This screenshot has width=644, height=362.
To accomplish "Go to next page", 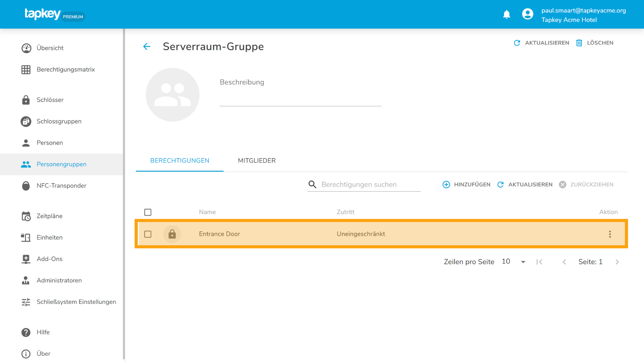I will [x=617, y=262].
